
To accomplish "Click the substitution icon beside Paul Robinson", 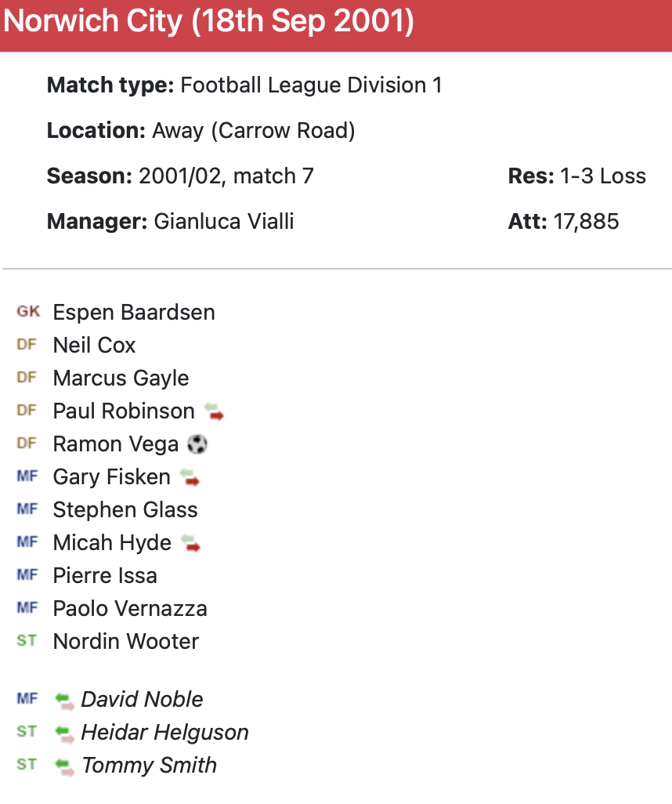I will [214, 411].
